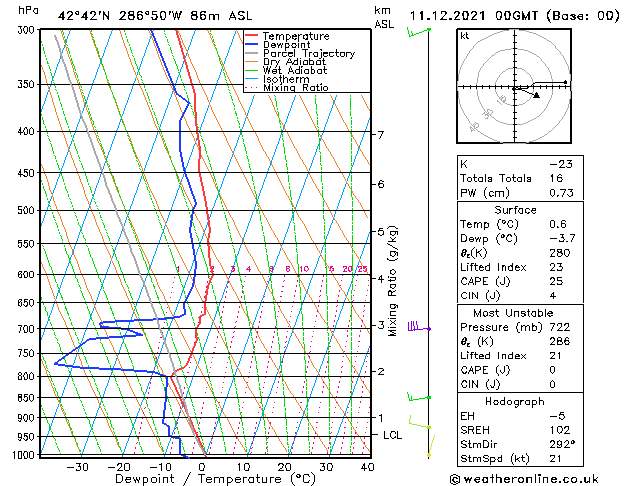This screenshot has width=629, height=486.
Task: Click the Surface CAPE value '25'
Action: point(557,281)
